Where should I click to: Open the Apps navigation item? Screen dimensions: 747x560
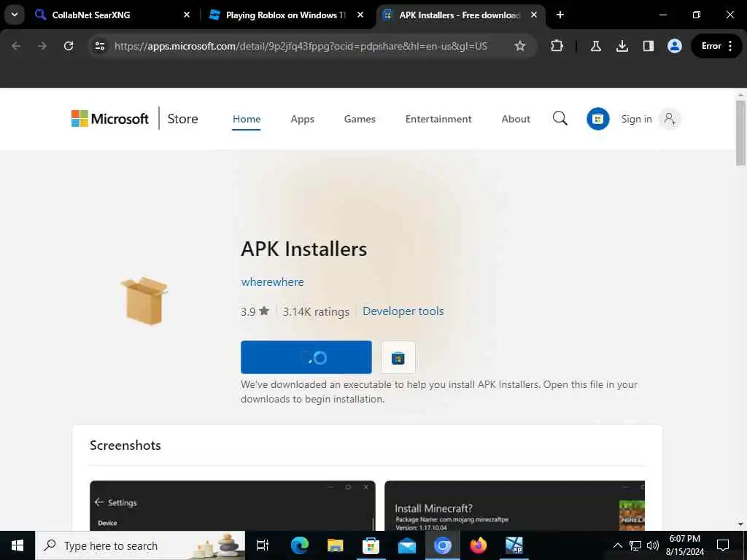302,119
